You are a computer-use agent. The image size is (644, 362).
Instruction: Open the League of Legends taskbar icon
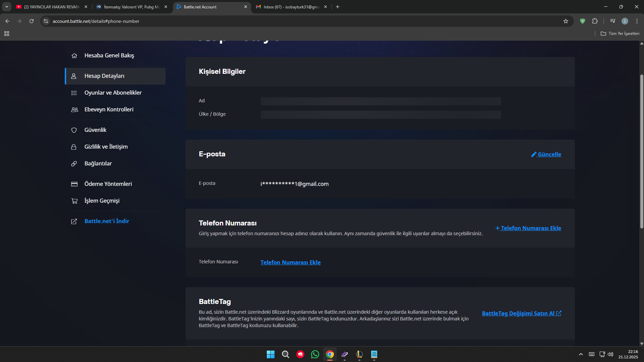pos(359,354)
